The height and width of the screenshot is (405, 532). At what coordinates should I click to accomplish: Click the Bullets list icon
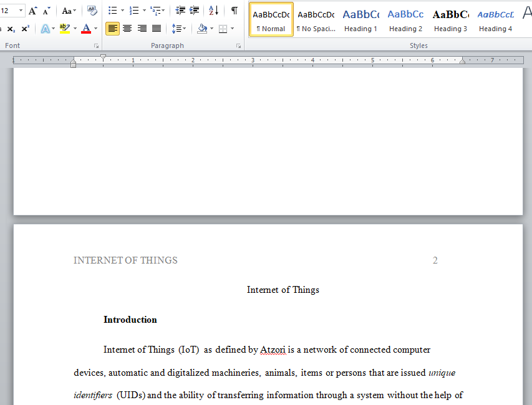[112, 11]
